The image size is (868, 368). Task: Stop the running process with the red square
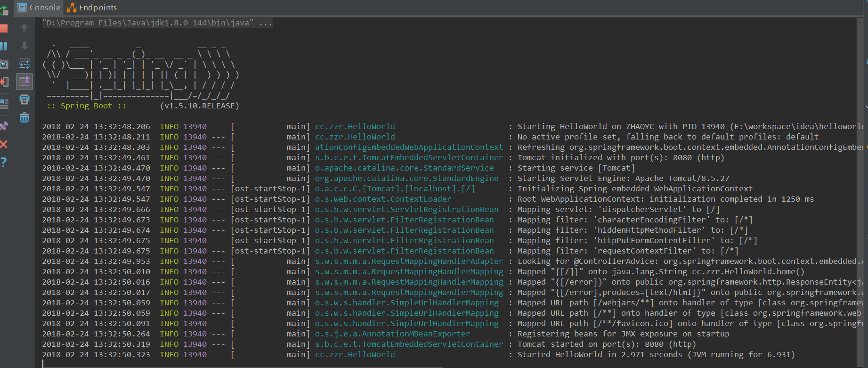[x=4, y=28]
